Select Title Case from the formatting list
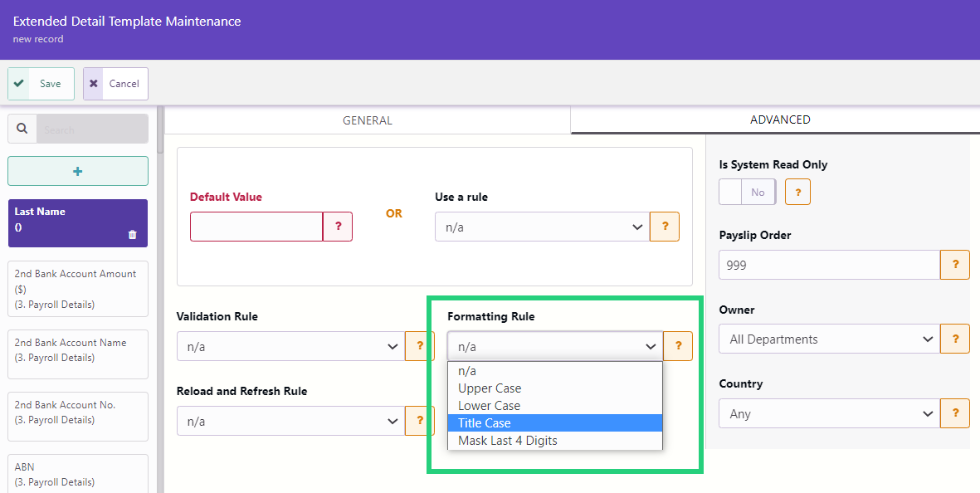Screen dimensions: 980x493 coord(554,423)
